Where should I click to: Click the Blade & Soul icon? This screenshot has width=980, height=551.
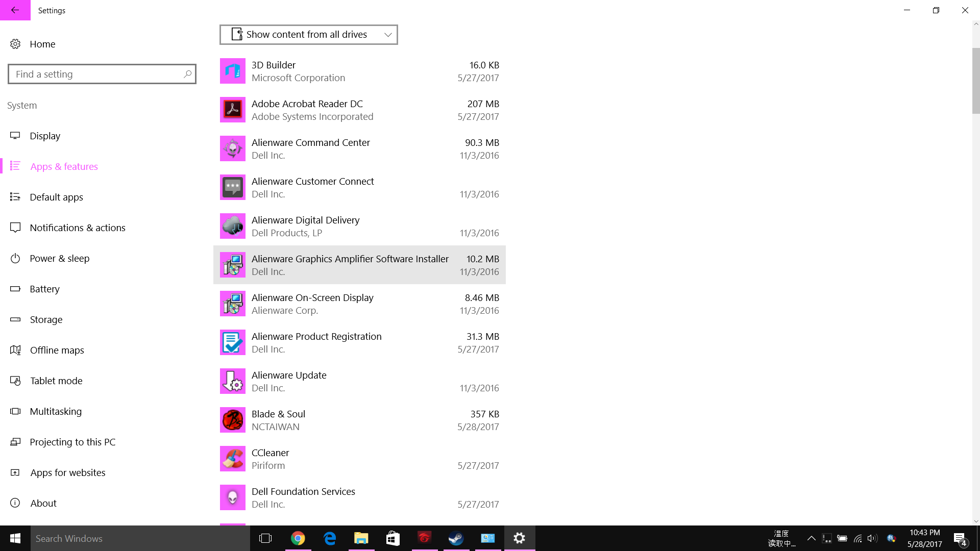(233, 420)
